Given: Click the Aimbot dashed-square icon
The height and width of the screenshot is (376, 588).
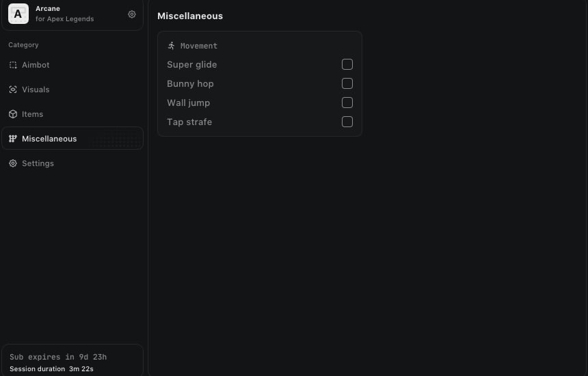Looking at the screenshot, I should click(13, 65).
